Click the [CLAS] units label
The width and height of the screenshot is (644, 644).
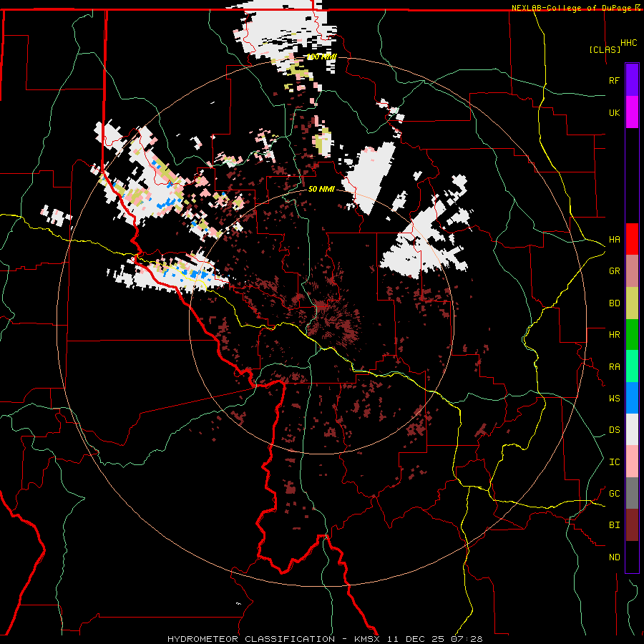(605, 49)
